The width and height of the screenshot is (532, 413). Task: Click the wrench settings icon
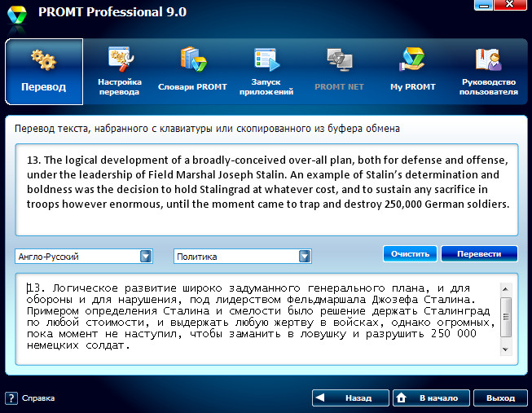pyautogui.click(x=121, y=59)
